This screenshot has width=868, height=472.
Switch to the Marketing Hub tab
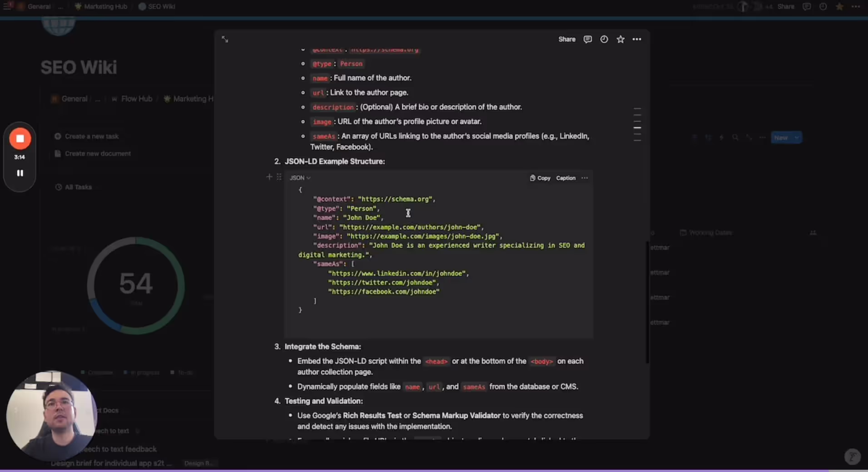click(101, 6)
